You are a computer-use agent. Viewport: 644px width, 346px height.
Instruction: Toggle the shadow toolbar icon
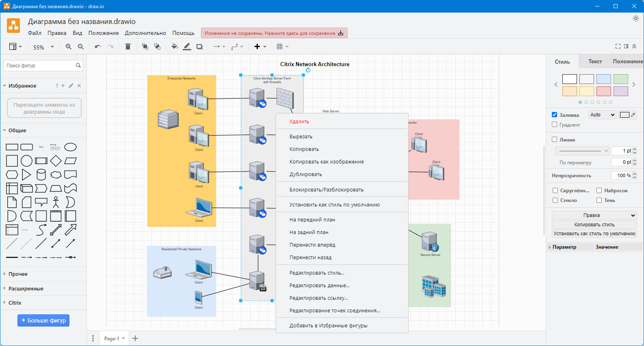coord(199,47)
